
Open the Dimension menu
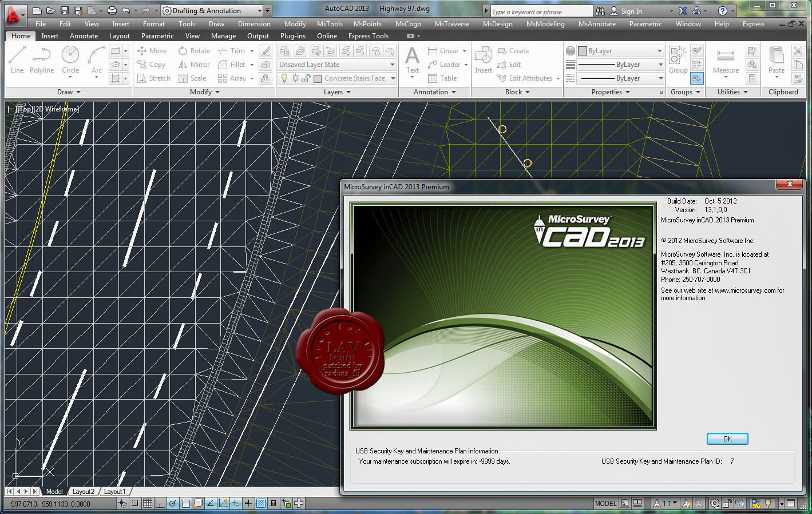pos(254,24)
